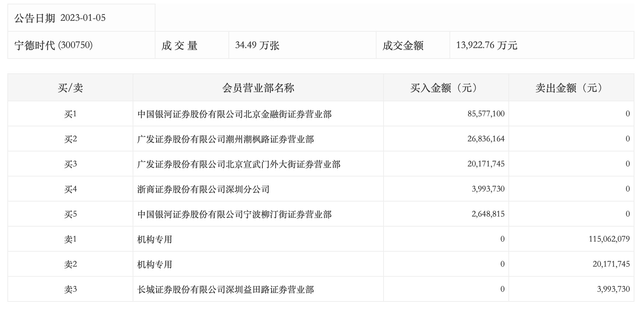This screenshot has height=311, width=644.
Task: Click the 会员营业部名称 column header
Action: pyautogui.click(x=258, y=88)
